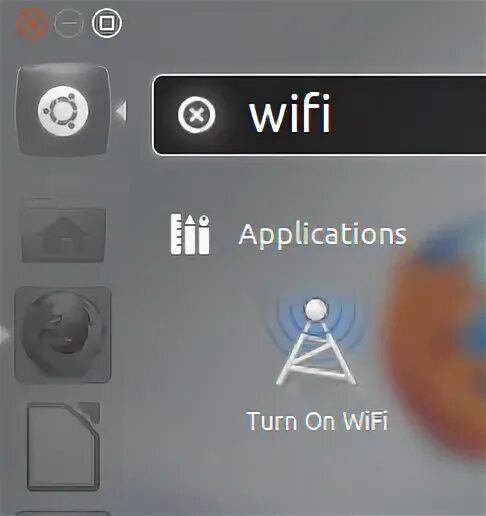Click the Turn On WiFi text label
Image resolution: width=486 pixels, height=516 pixels.
click(317, 421)
